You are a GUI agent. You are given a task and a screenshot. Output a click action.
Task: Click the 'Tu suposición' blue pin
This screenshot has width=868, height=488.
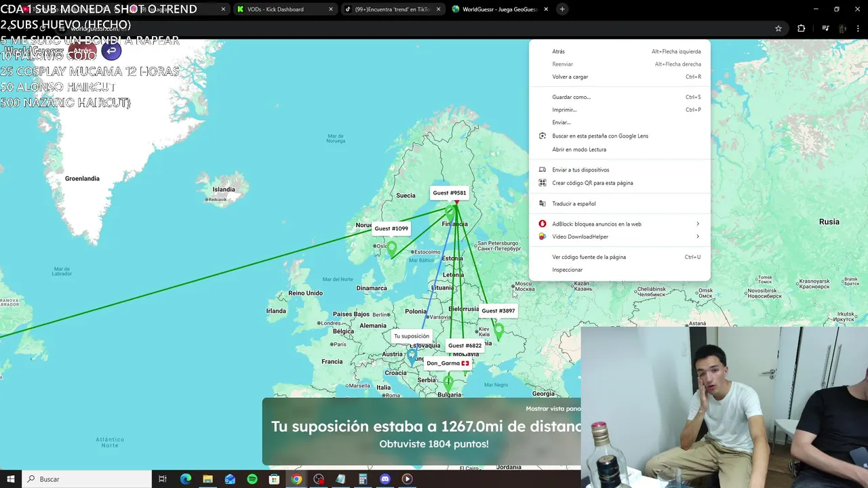point(412,357)
